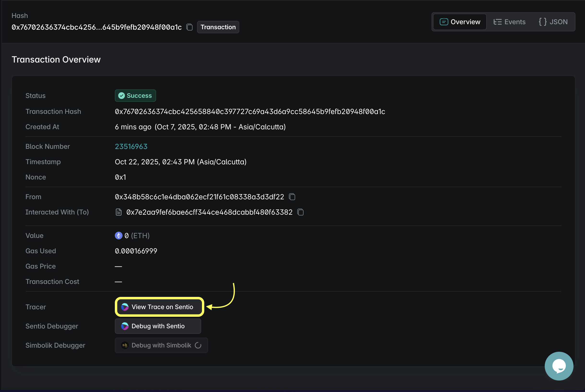Click the full transaction hash value
The height and width of the screenshot is (392, 585).
[250, 111]
